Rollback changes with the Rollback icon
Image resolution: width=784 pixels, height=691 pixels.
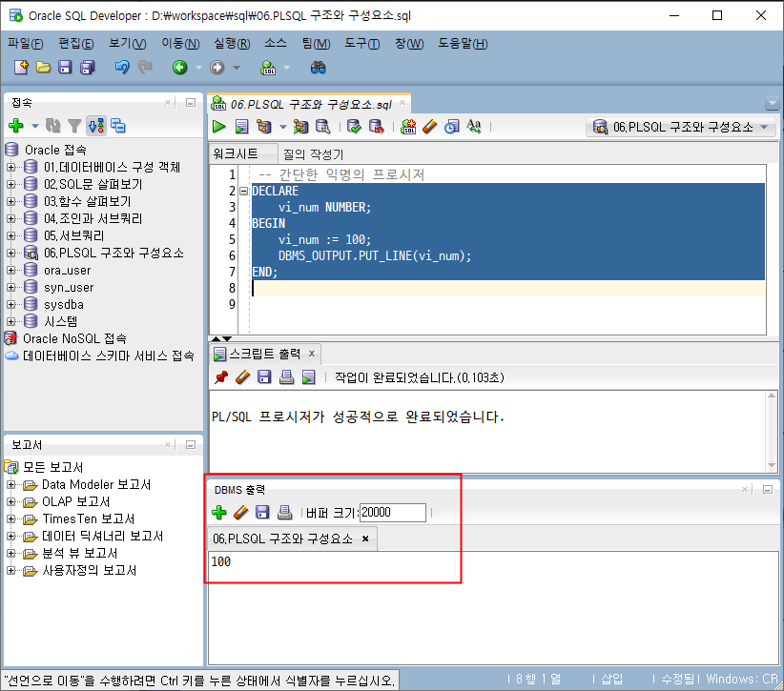375,126
